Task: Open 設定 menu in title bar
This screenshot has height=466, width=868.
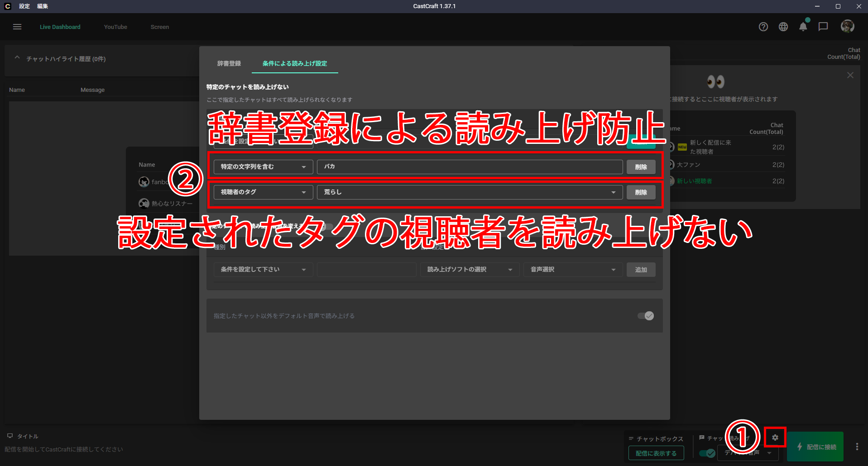Action: tap(24, 6)
